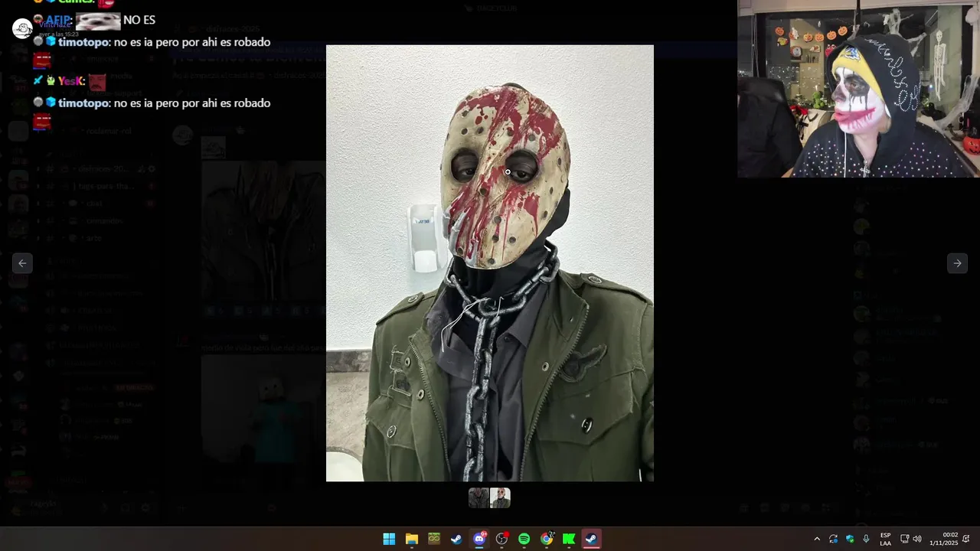Open the notification center bell
This screenshot has width=980, height=551.
966,539
